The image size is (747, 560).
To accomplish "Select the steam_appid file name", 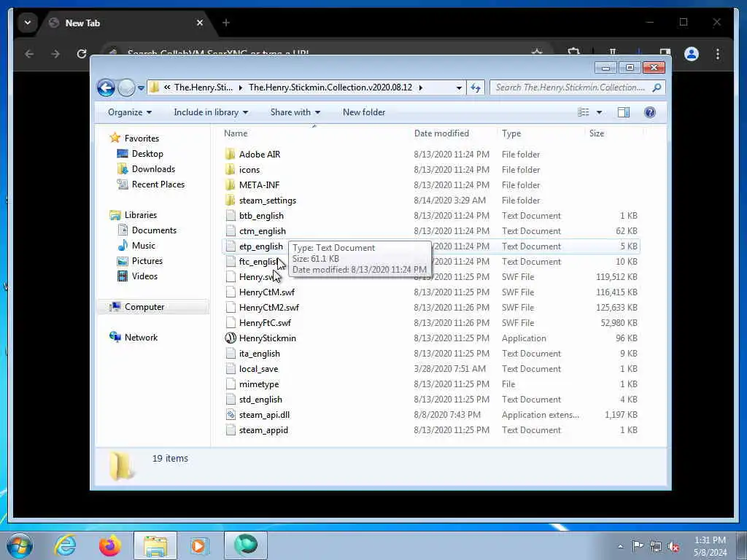I will [263, 430].
